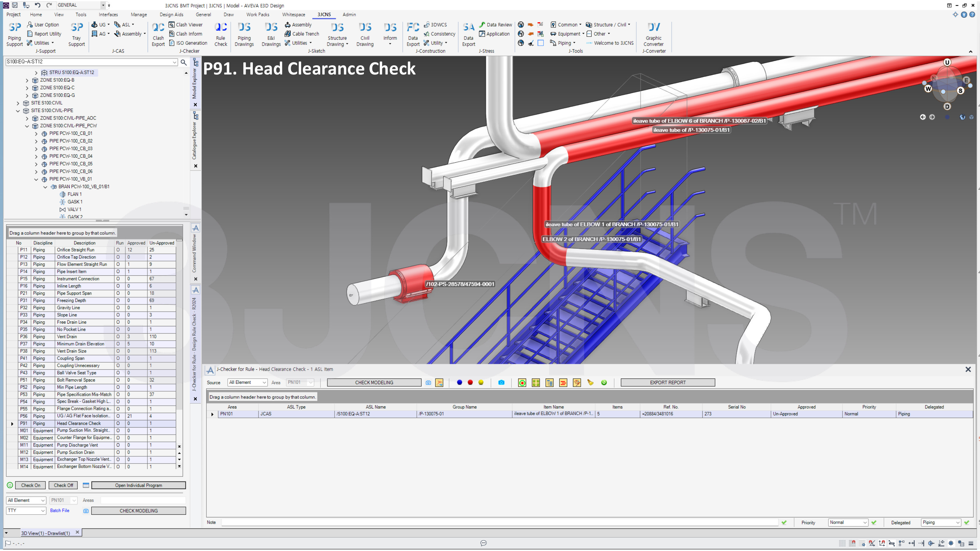Toggle the grid snap magnet in status bar
The width and height of the screenshot is (980, 551).
pos(852,543)
